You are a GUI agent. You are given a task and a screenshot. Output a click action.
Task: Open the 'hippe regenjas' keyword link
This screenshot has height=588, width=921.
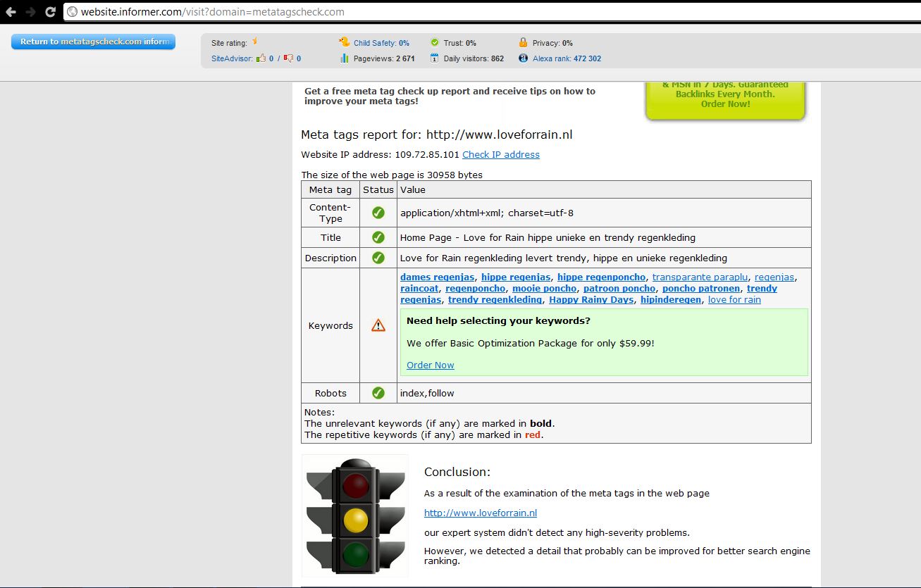click(517, 277)
